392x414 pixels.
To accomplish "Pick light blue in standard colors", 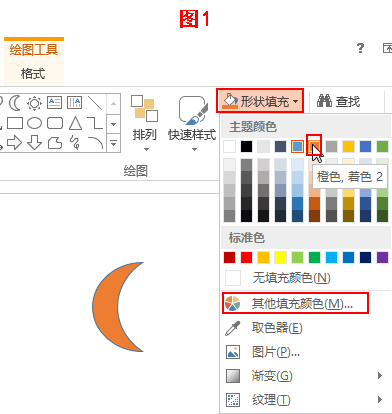I will click(x=331, y=257).
